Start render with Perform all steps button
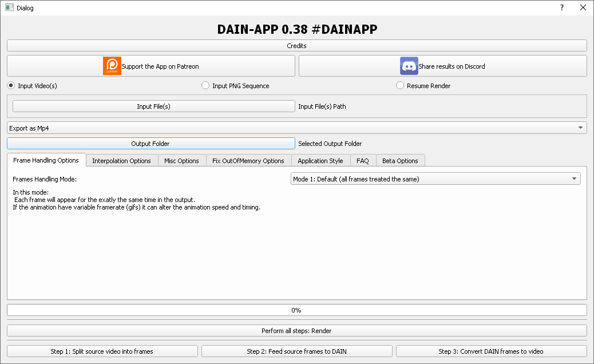Image resolution: width=594 pixels, height=364 pixels. [296, 330]
